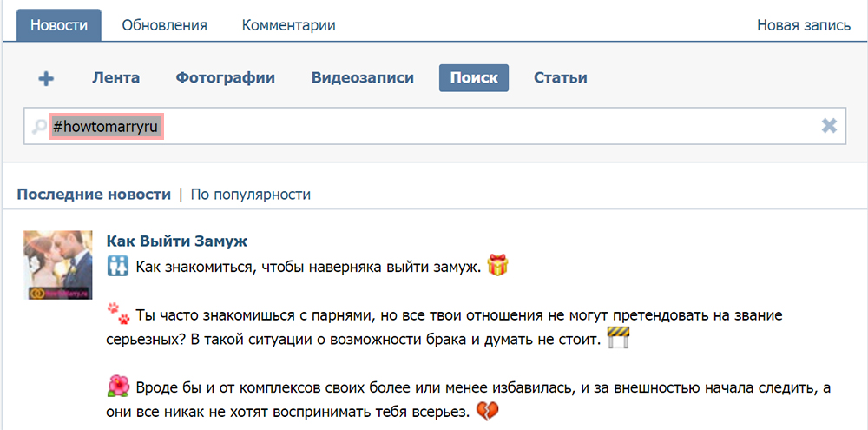Click the road barrier emoji in the post
The image size is (868, 430).
tap(617, 337)
